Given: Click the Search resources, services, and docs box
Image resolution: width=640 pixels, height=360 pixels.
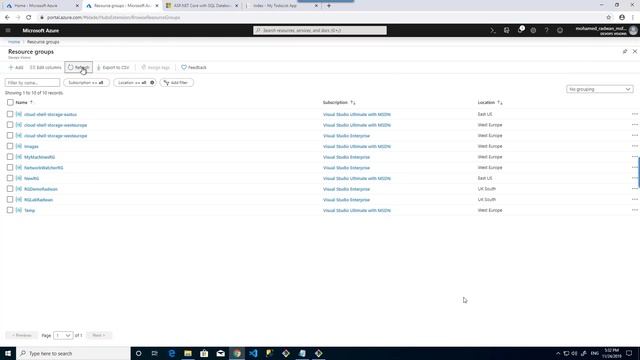Looking at the screenshot, I should pyautogui.click(x=320, y=30).
